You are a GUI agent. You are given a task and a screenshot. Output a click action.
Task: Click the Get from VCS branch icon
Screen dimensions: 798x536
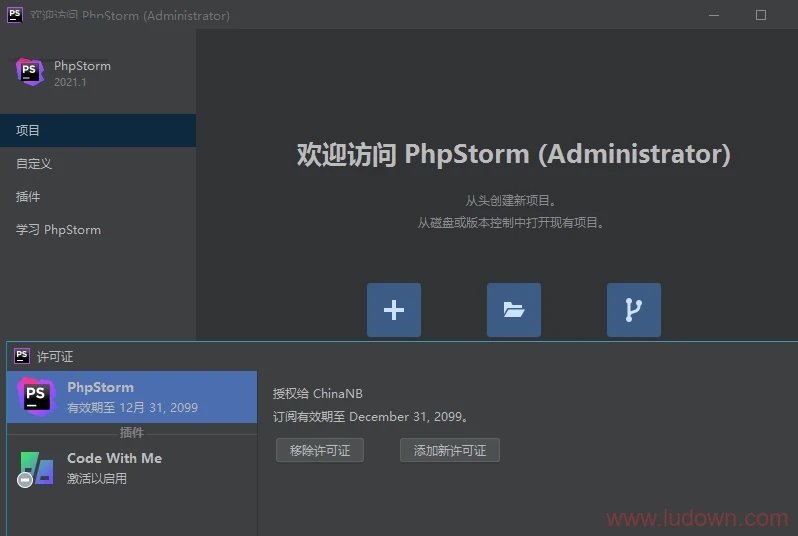coord(634,310)
